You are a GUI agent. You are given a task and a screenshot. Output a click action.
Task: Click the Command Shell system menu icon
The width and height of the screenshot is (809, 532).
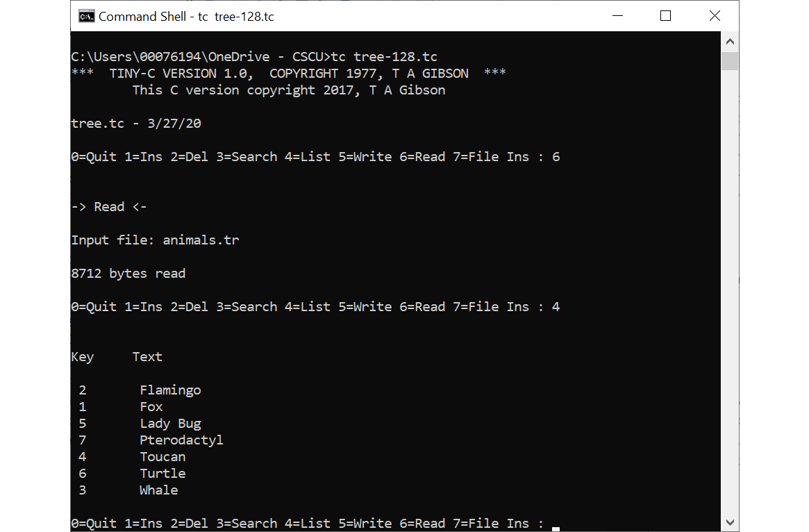(86, 17)
